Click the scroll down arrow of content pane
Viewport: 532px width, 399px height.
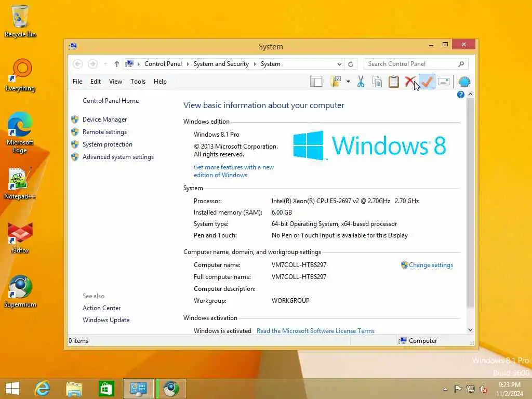[470, 330]
